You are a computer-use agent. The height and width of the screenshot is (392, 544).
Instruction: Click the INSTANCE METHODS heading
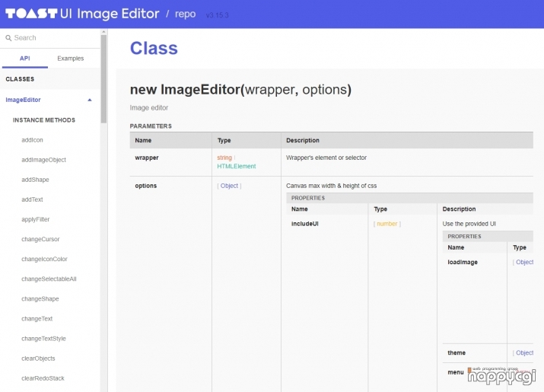coord(44,120)
